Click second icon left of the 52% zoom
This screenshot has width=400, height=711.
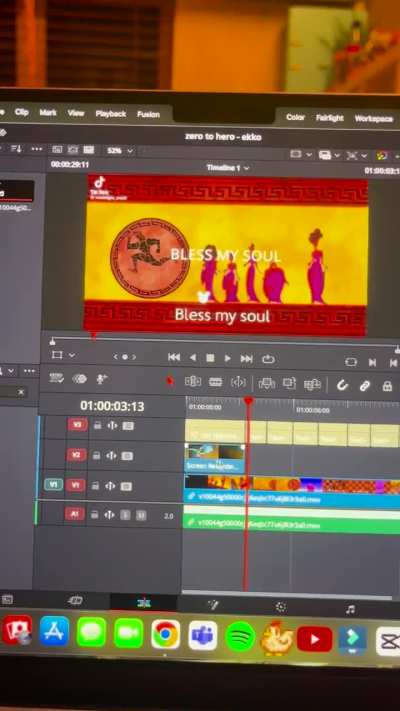pos(73,150)
